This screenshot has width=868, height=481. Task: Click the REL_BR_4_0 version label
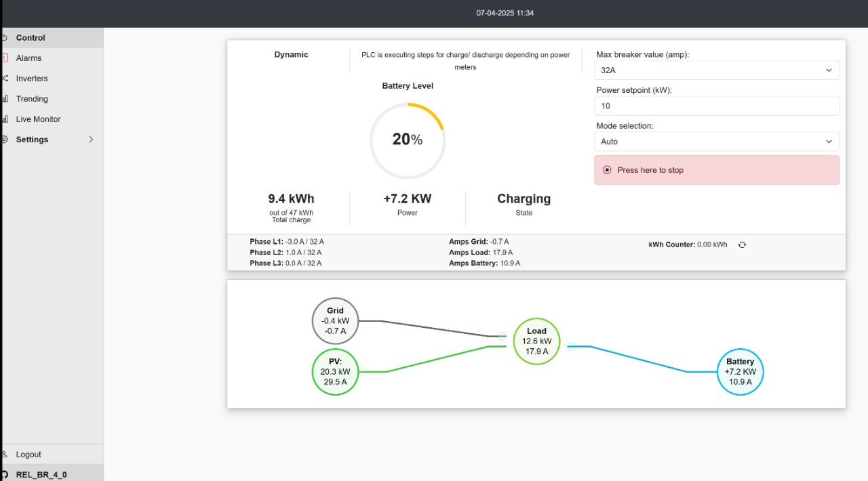[x=41, y=475]
